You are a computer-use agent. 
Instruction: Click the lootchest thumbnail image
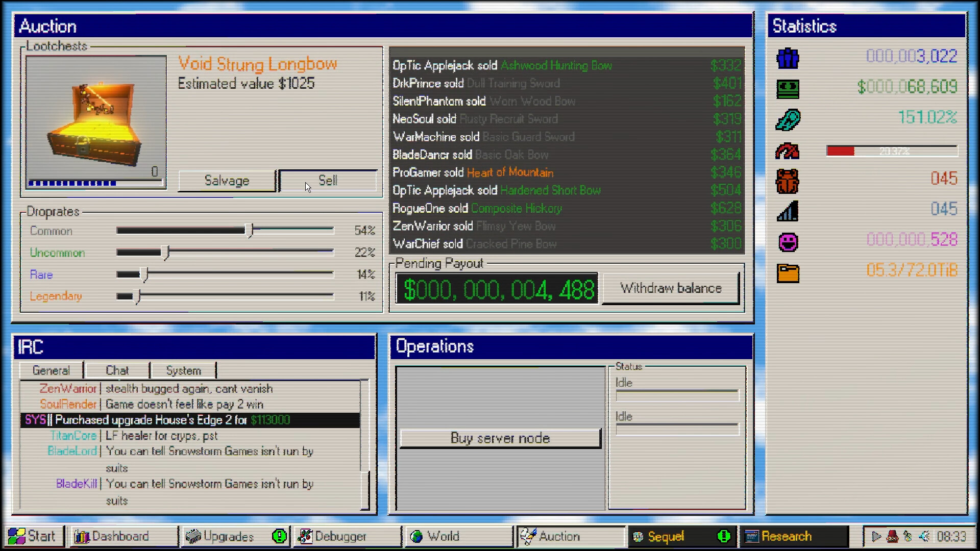pos(95,120)
